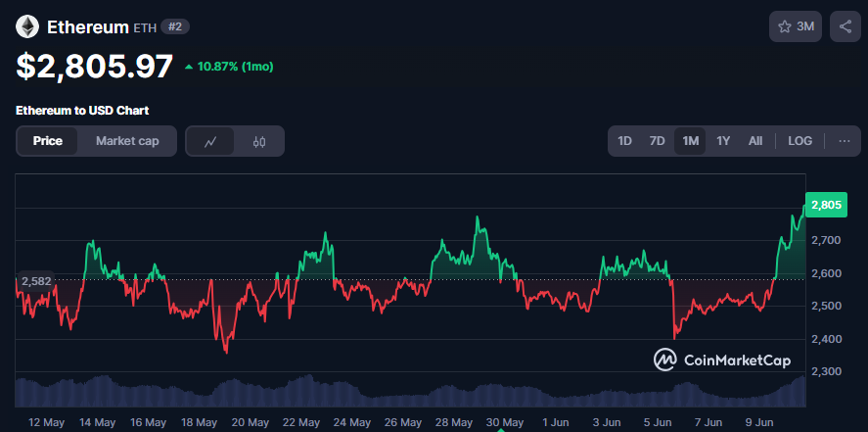The image size is (868, 432).
Task: Click the 2,700 axis value
Action: (826, 240)
